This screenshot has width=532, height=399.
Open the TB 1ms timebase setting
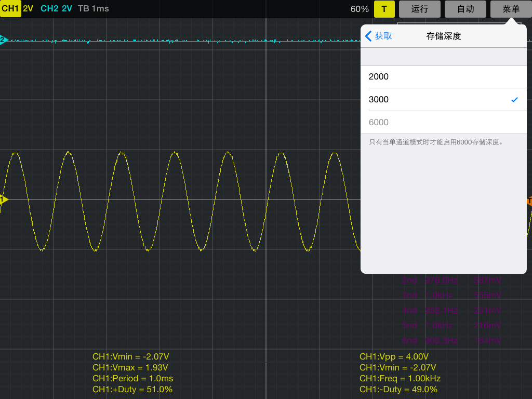[x=94, y=9]
